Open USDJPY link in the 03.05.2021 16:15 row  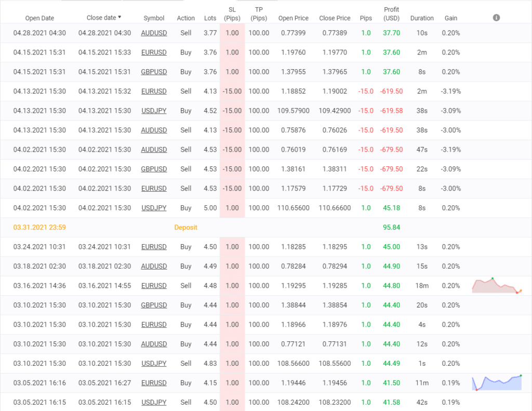pos(154,402)
